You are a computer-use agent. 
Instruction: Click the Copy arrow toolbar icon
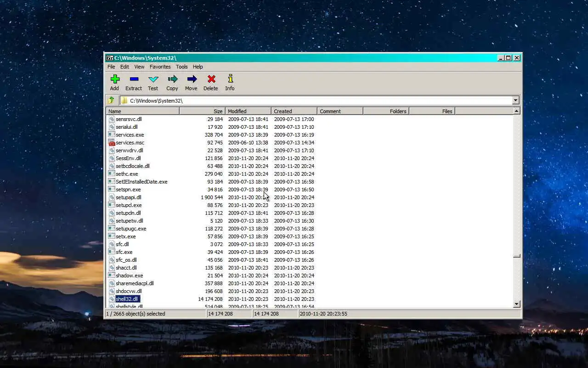tap(172, 79)
